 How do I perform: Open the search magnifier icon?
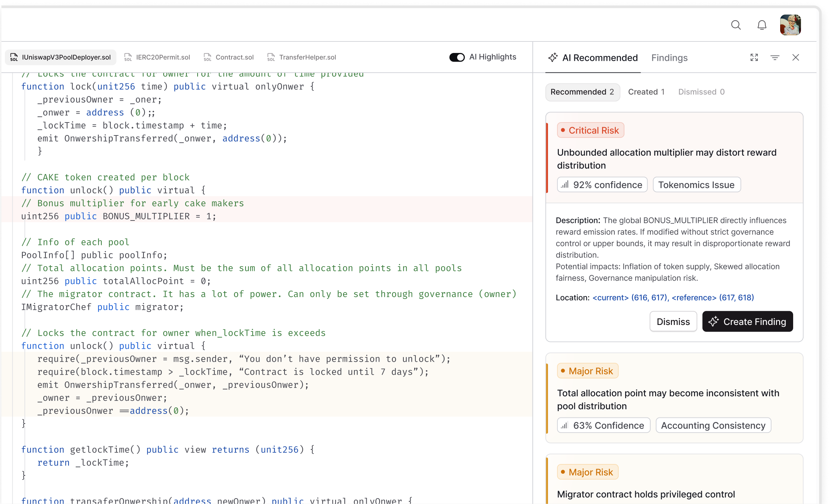pos(736,25)
